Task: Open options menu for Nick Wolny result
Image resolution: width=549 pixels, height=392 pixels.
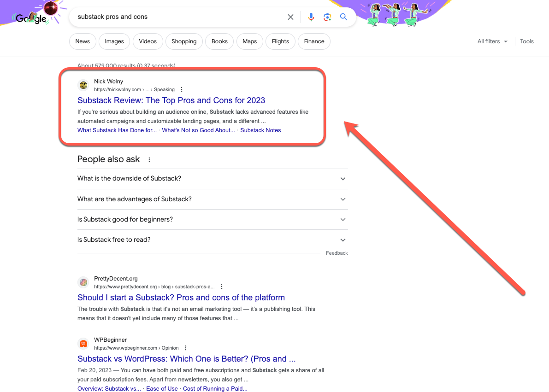Action: click(181, 90)
